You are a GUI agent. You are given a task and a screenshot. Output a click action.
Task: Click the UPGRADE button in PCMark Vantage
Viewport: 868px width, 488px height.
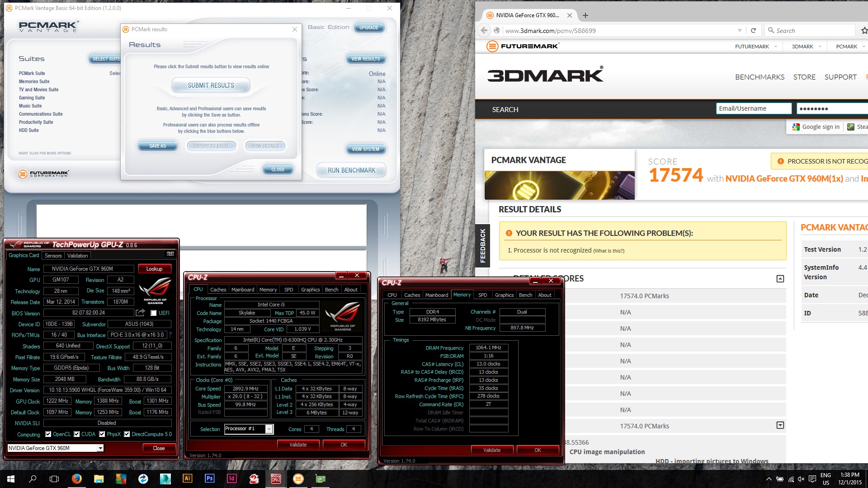click(369, 28)
